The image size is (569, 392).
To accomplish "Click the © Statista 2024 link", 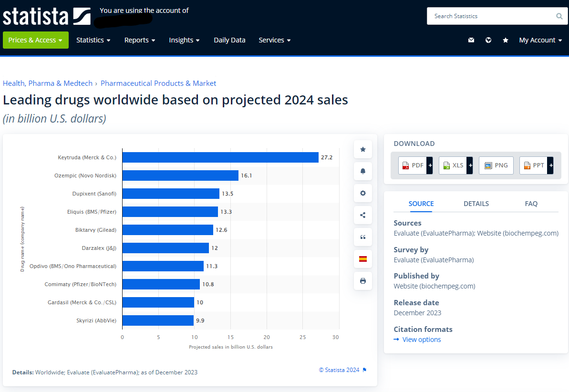I will click(x=339, y=370).
